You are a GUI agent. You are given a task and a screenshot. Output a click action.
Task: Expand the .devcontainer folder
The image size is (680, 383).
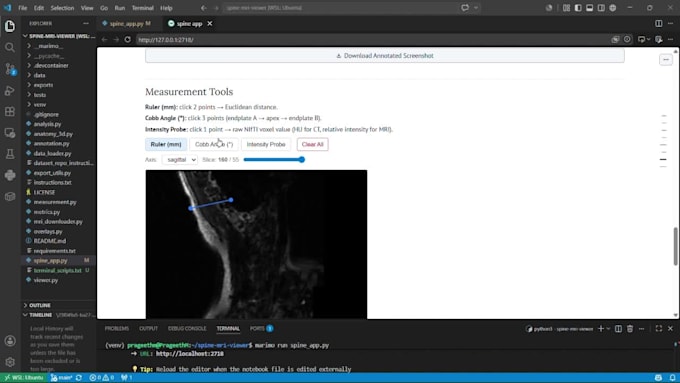pyautogui.click(x=51, y=65)
